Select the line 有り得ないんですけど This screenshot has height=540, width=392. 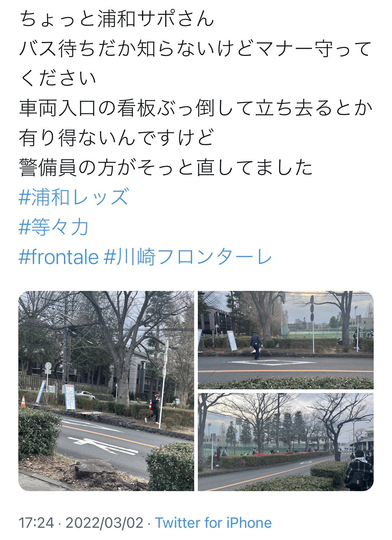(x=117, y=138)
